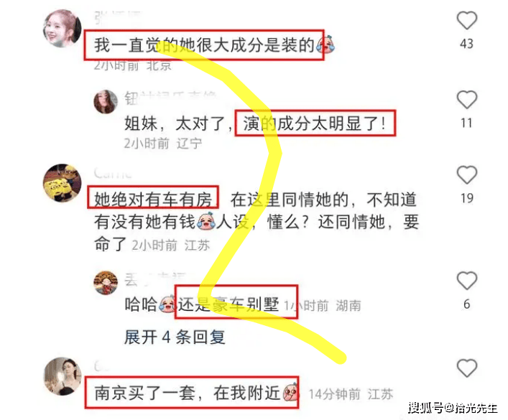Select reply 还是豪车别墅

pyautogui.click(x=228, y=304)
